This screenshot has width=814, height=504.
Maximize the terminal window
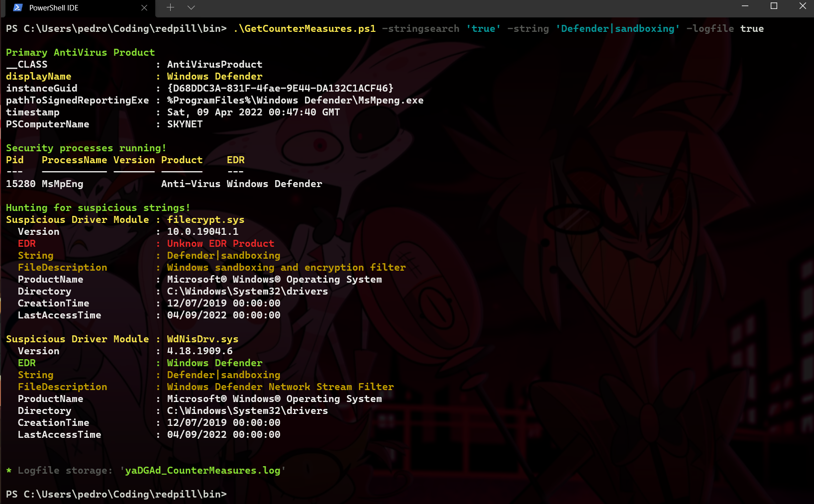pyautogui.click(x=774, y=6)
